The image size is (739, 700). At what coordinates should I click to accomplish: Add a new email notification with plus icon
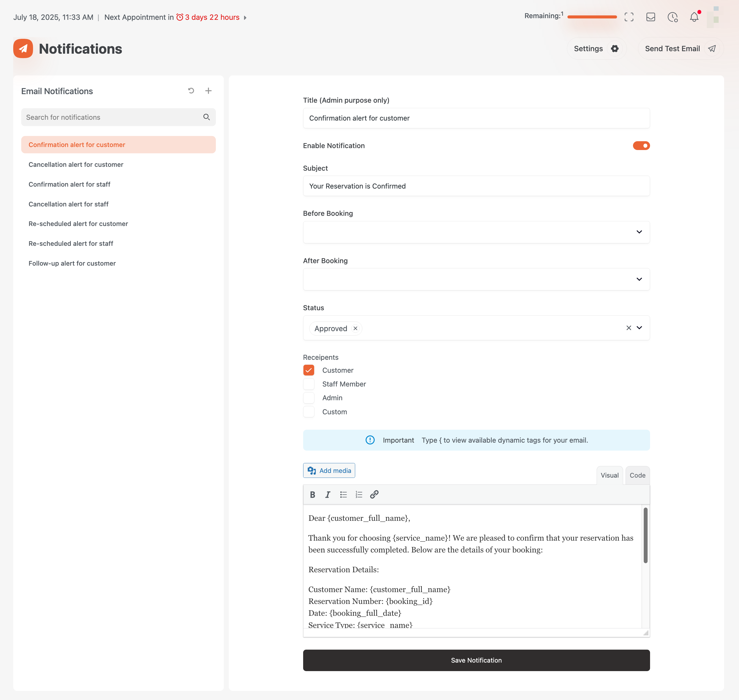pyautogui.click(x=208, y=91)
